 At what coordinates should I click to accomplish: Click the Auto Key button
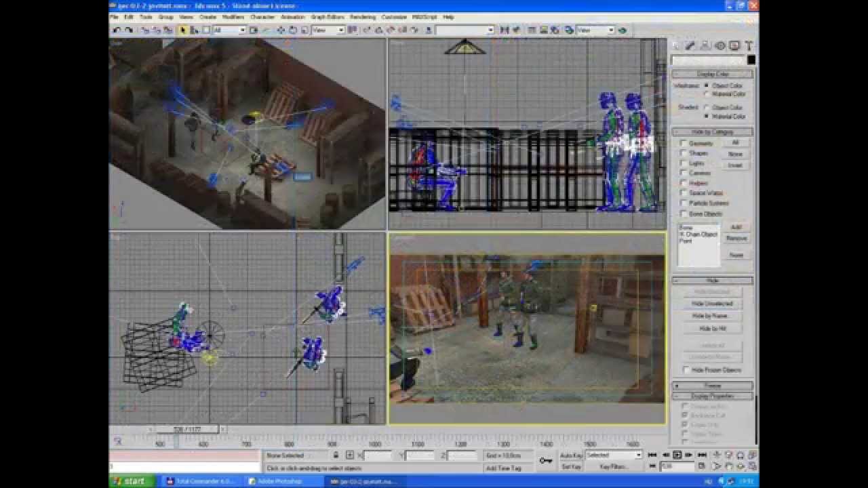click(571, 455)
